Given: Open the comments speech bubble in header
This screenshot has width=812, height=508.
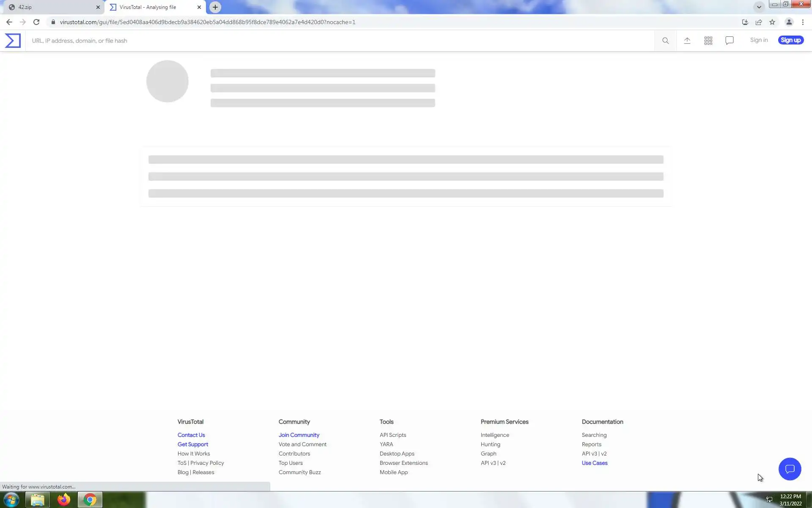Looking at the screenshot, I should coord(729,41).
